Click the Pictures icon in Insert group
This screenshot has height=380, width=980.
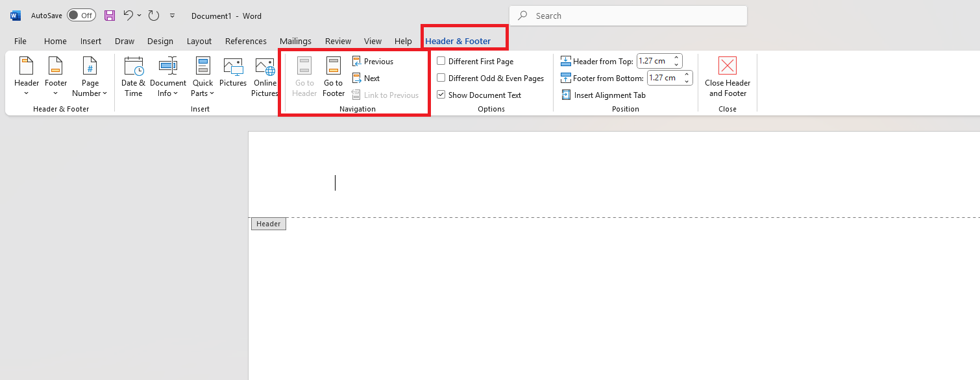coord(233,67)
